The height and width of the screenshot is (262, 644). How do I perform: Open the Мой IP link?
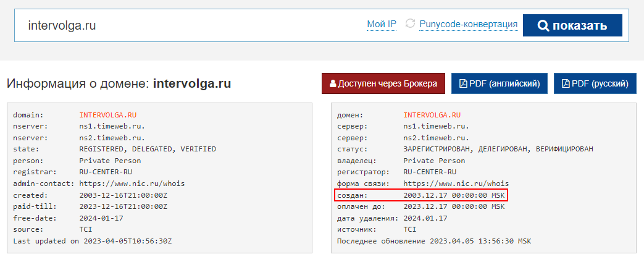click(382, 25)
